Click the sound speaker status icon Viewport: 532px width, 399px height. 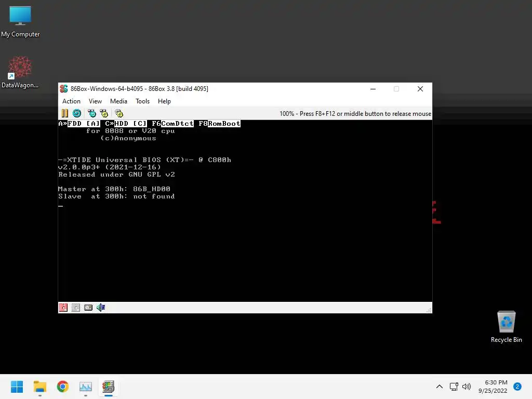pos(101,308)
